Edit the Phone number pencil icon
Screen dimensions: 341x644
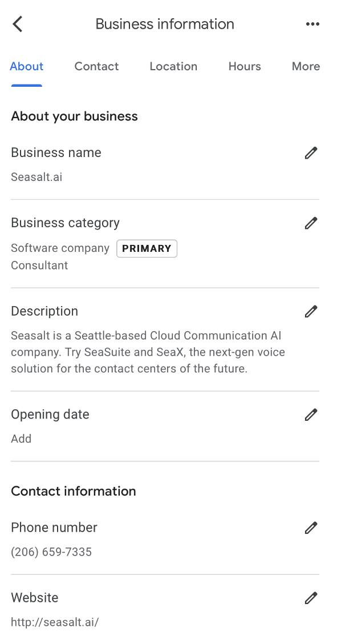pyautogui.click(x=311, y=528)
